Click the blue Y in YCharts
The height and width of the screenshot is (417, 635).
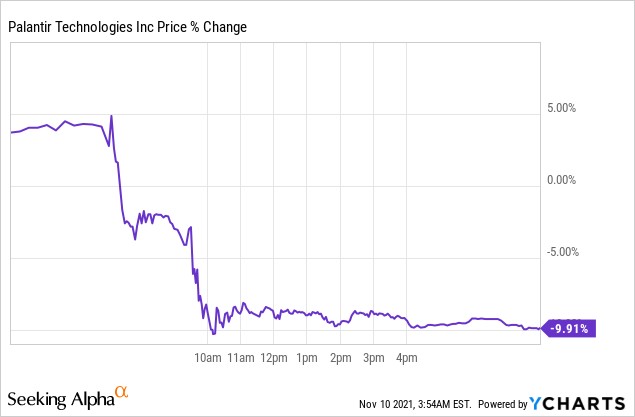point(535,404)
